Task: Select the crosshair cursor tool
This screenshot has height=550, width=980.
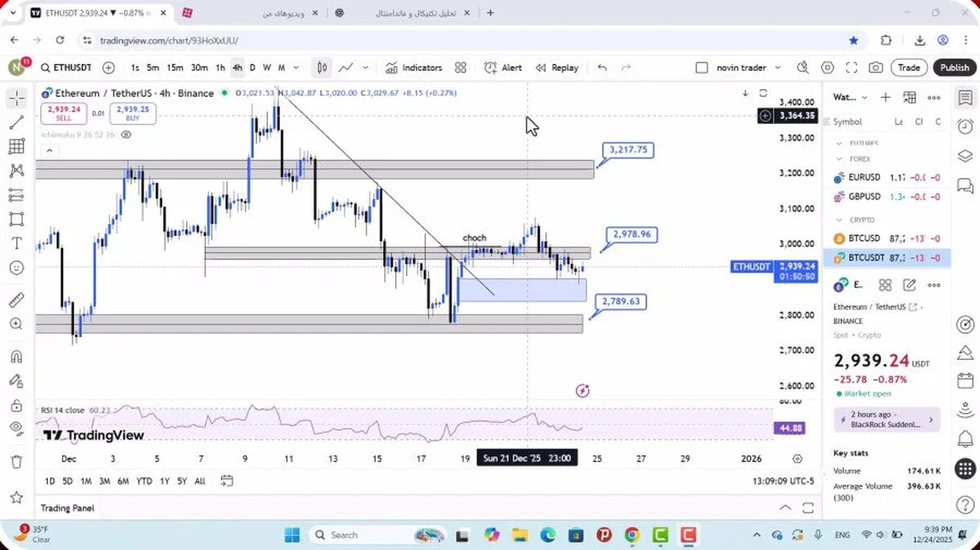Action: 16,99
